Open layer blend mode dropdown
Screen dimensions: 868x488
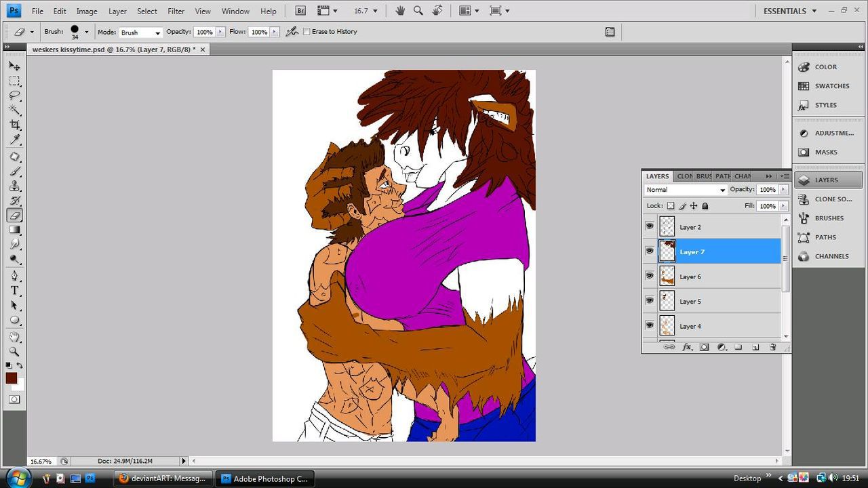point(686,190)
